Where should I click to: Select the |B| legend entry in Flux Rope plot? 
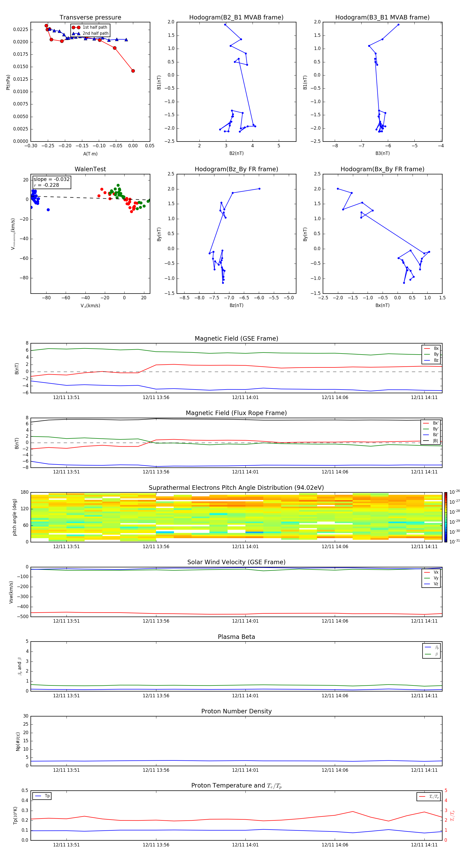click(431, 441)
